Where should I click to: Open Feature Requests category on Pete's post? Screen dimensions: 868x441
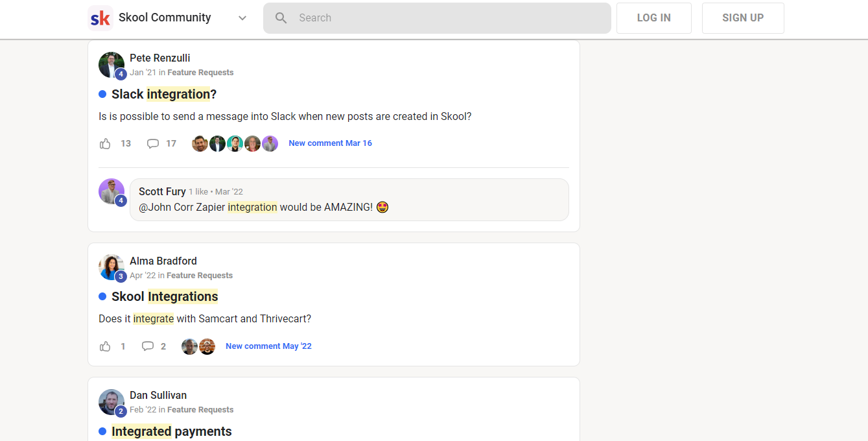(200, 73)
